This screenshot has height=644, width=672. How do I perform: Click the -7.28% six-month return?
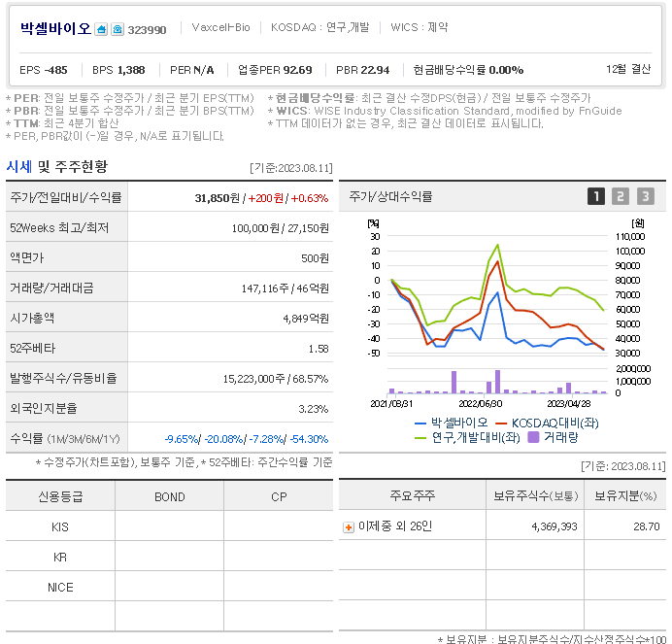coord(266,439)
